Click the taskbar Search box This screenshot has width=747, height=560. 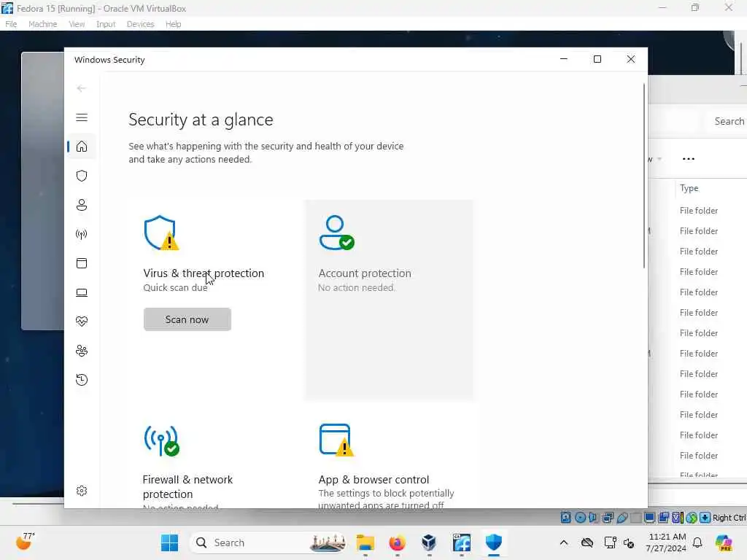coord(268,542)
